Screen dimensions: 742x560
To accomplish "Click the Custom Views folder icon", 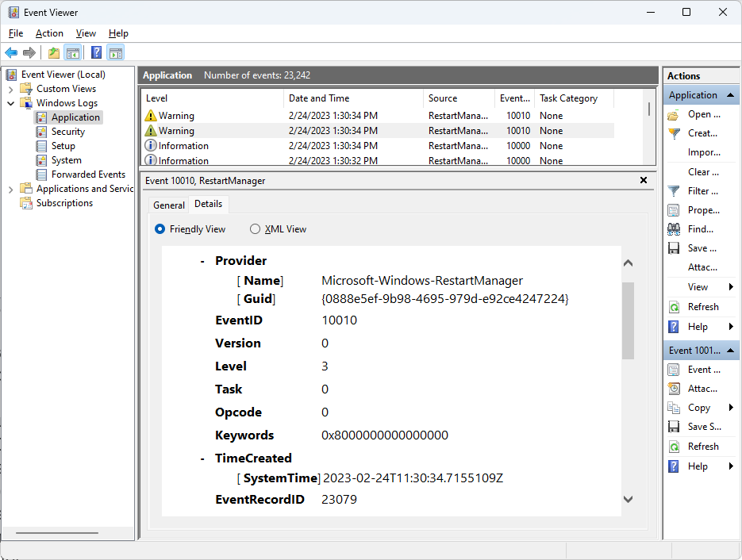I will [x=26, y=89].
